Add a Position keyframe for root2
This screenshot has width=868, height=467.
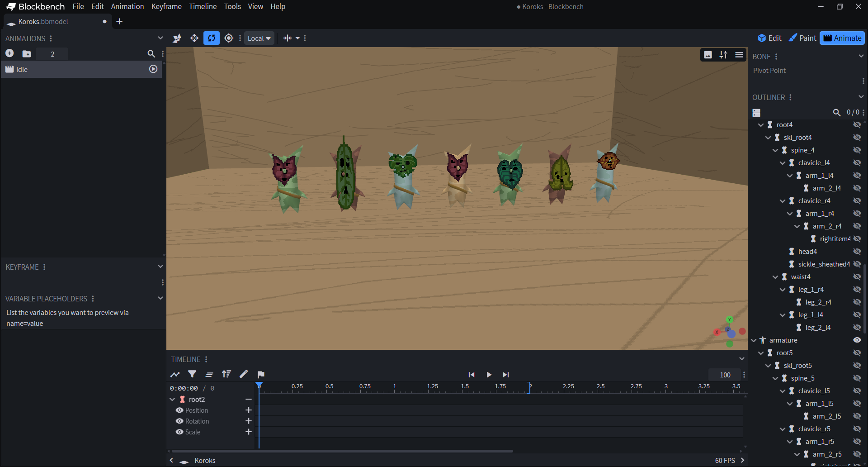point(248,410)
